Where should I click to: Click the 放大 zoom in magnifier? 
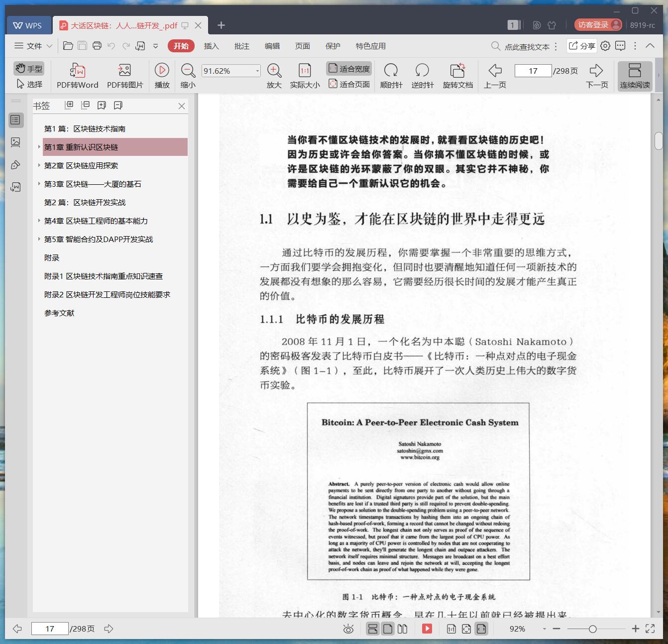[274, 76]
